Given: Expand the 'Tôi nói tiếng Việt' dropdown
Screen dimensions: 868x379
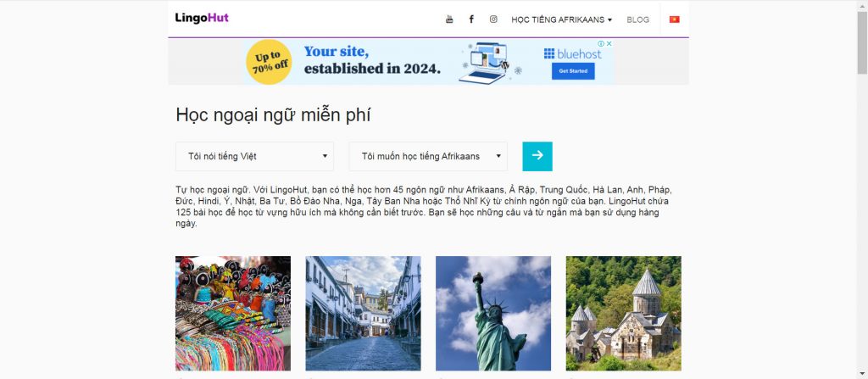Looking at the screenshot, I should click(x=254, y=156).
